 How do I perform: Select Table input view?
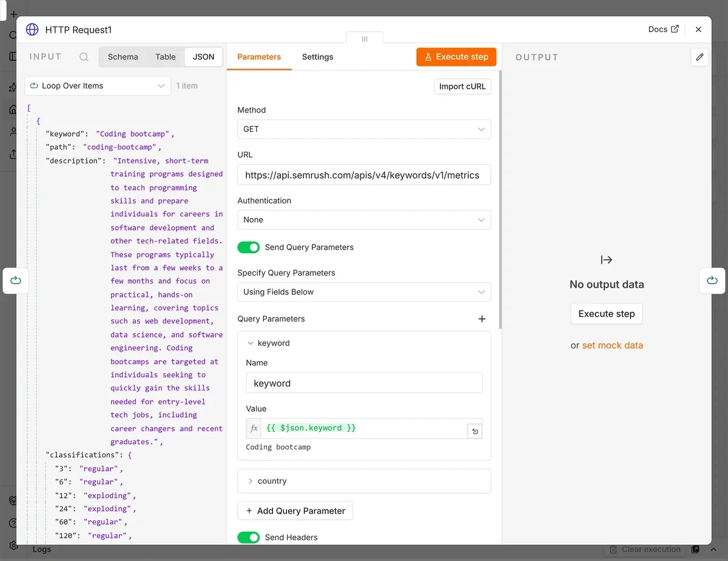(x=165, y=56)
